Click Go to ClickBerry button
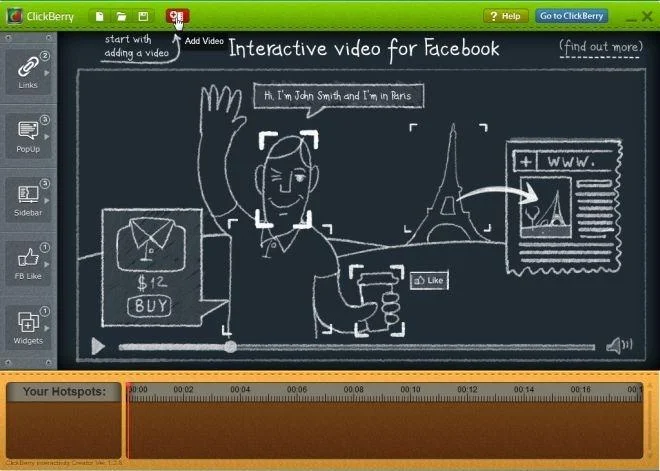This screenshot has width=660, height=471. (x=571, y=16)
